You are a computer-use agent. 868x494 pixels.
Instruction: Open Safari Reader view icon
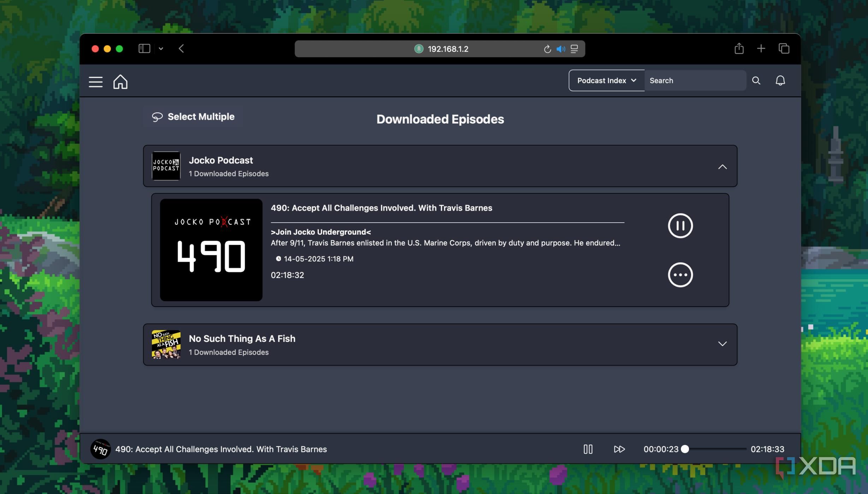pos(574,49)
